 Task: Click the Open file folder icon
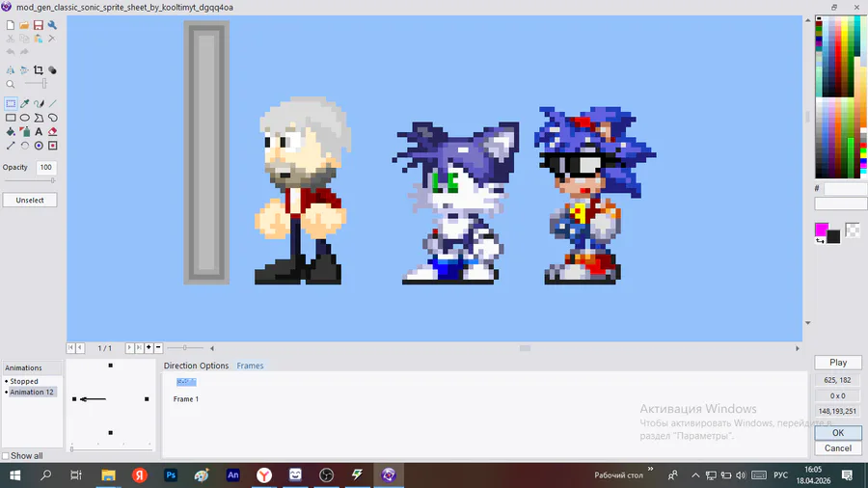[x=24, y=25]
